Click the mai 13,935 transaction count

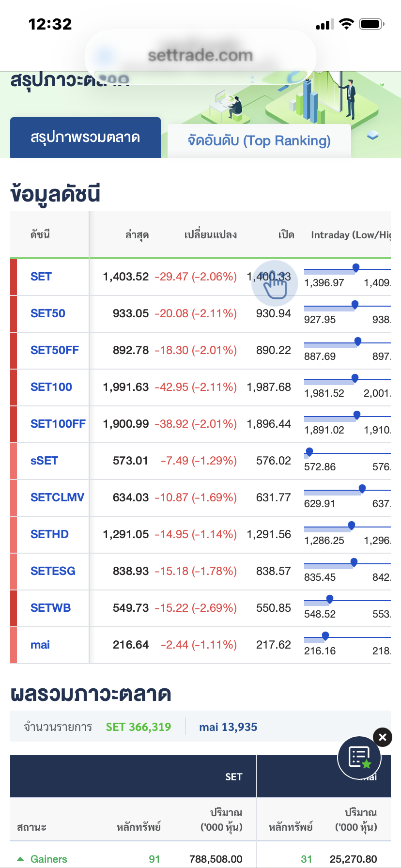(x=228, y=727)
